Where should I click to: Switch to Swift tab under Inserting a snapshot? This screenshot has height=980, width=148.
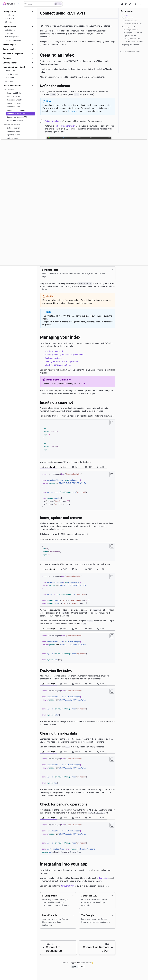(64, 467)
